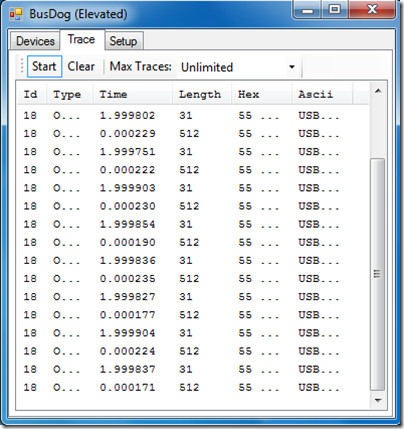
Task: Select the trace with time 0.000224
Action: 193,351
